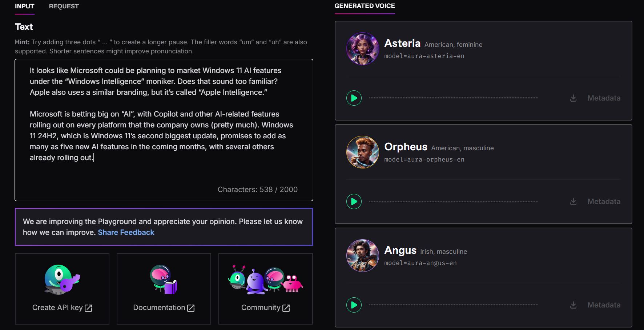Switch to the INPUT tab
The height and width of the screenshot is (330, 644).
[x=25, y=7]
